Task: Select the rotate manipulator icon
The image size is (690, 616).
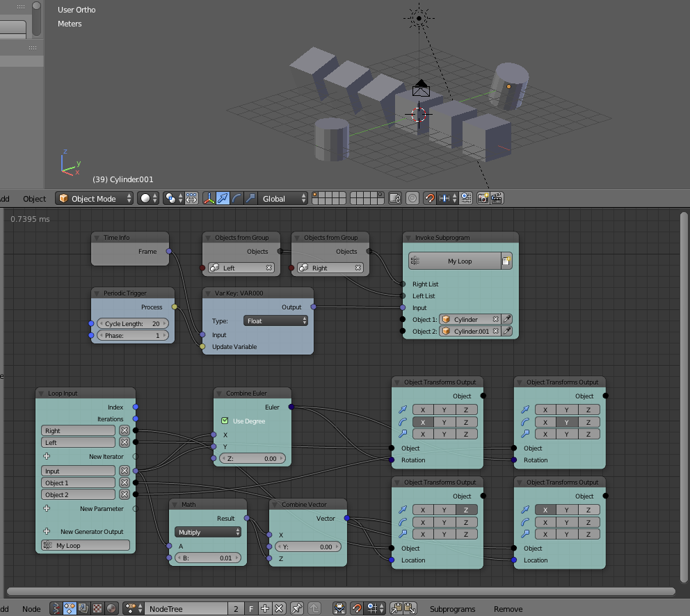Action: coord(236,198)
